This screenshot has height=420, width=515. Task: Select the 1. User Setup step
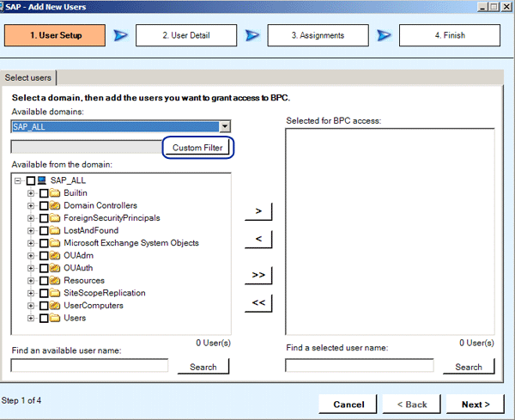pos(55,35)
